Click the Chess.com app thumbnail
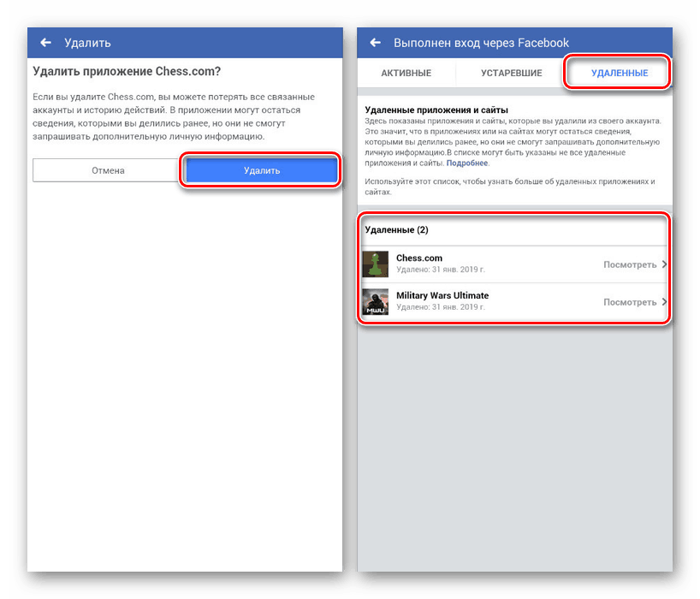Screen dimensions: 700x599 tap(375, 264)
